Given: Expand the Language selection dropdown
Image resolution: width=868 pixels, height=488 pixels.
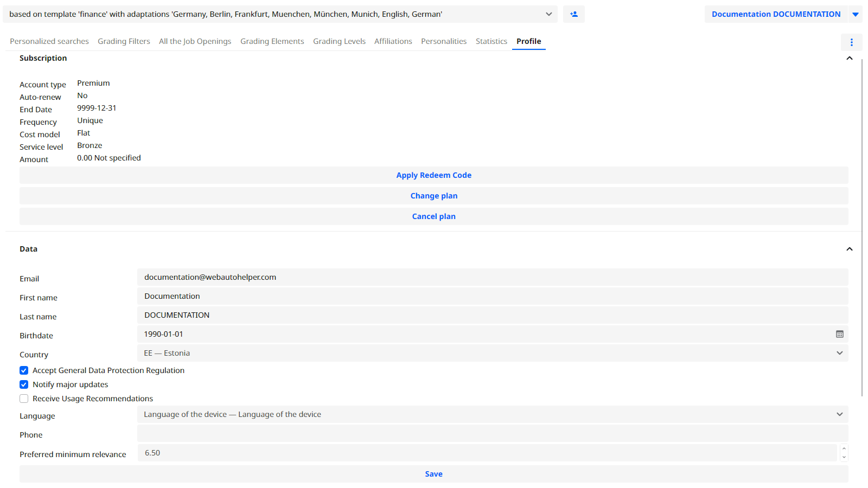Looking at the screenshot, I should [x=492, y=415].
